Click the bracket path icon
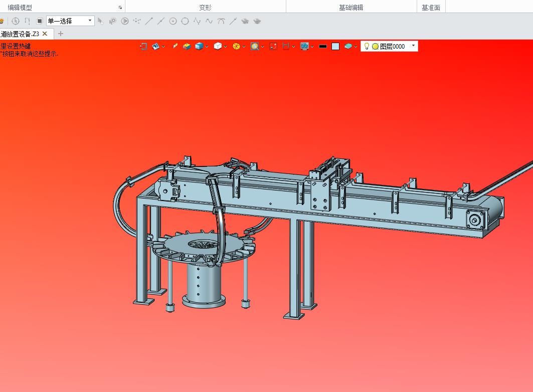 pos(28,21)
